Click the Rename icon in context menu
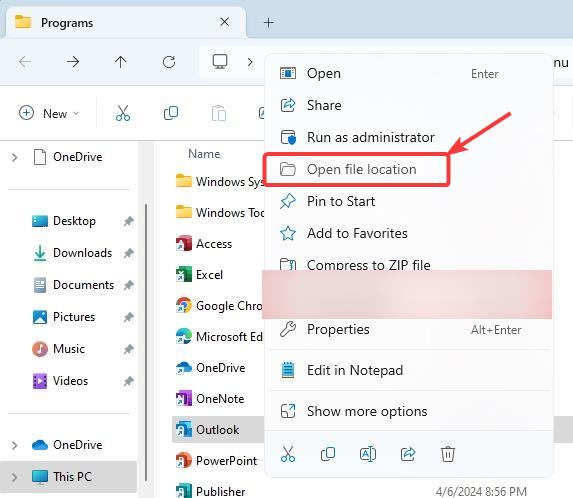Viewport: 573px width, 498px height. [368, 454]
